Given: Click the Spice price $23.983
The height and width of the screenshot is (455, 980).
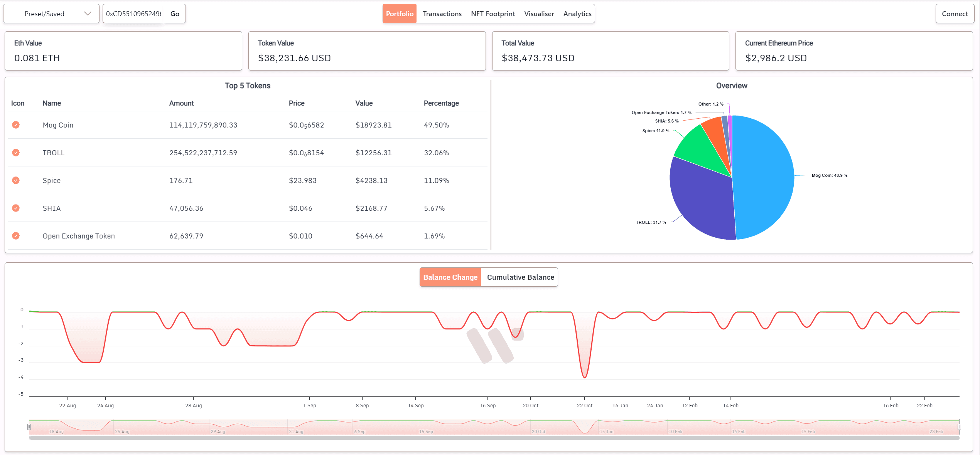Looking at the screenshot, I should (303, 181).
